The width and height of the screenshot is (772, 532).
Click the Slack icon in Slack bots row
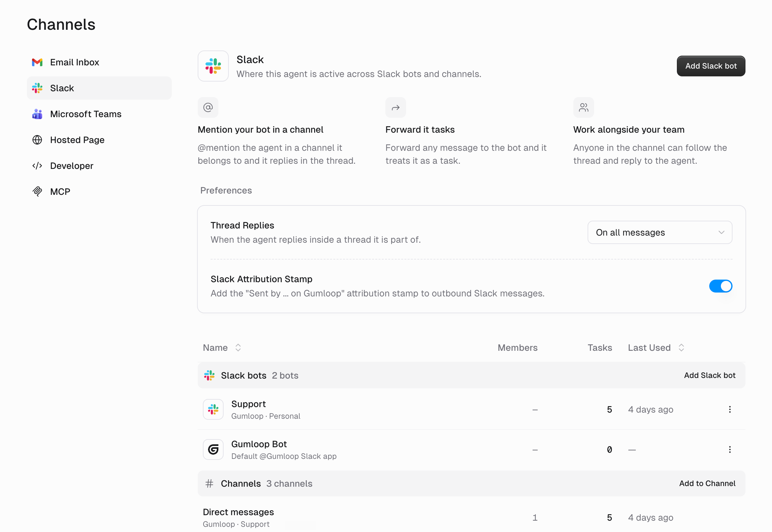(209, 375)
